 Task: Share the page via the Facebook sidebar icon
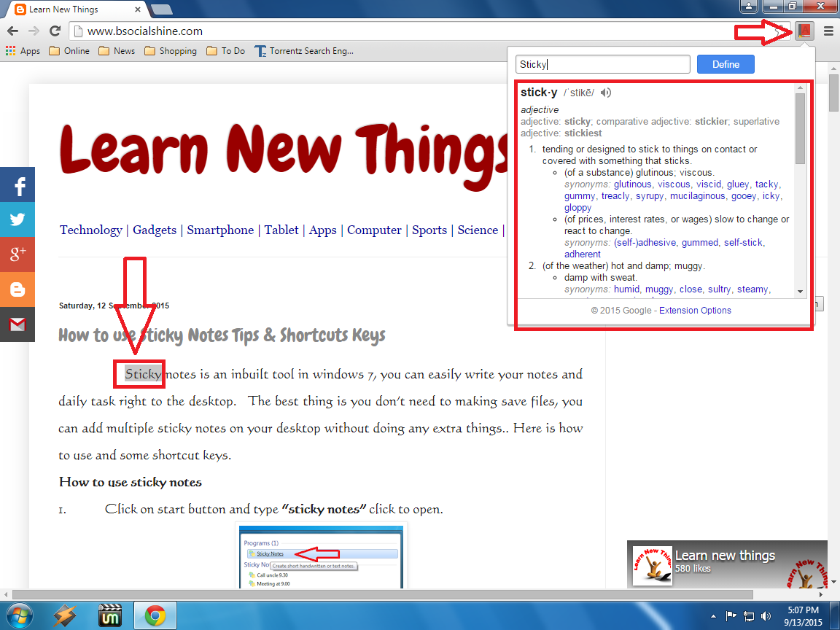(x=17, y=184)
